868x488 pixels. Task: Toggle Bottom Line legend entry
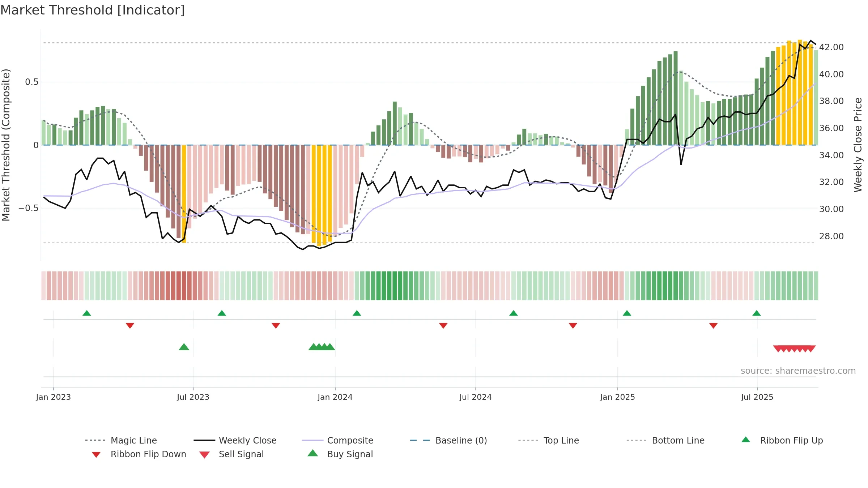coord(665,440)
